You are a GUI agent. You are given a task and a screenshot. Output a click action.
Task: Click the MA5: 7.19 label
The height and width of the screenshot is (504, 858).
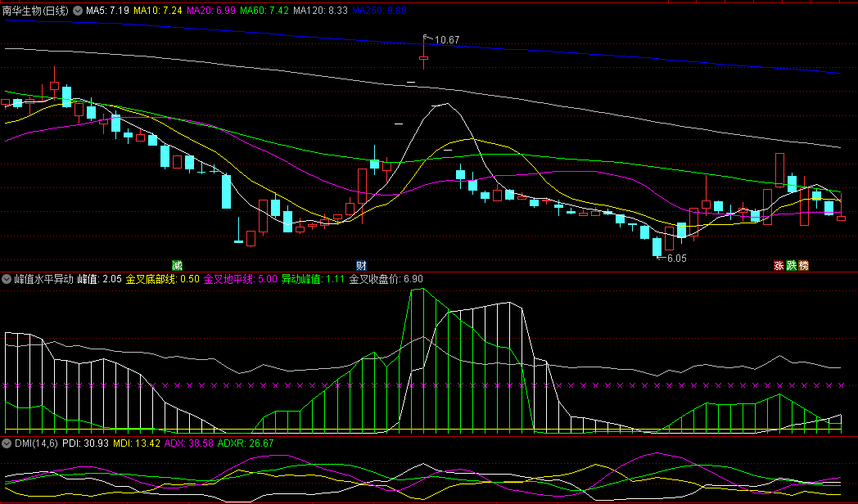107,11
